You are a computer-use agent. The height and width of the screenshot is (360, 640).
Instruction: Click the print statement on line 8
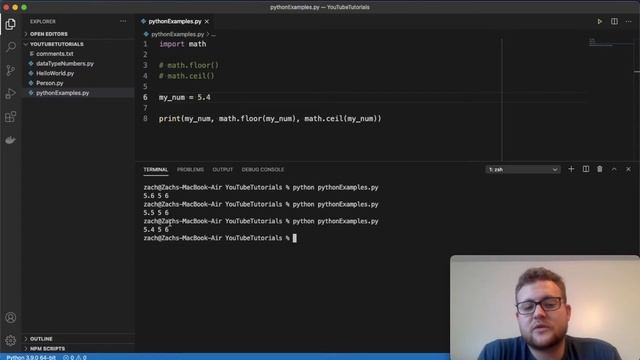[270, 118]
